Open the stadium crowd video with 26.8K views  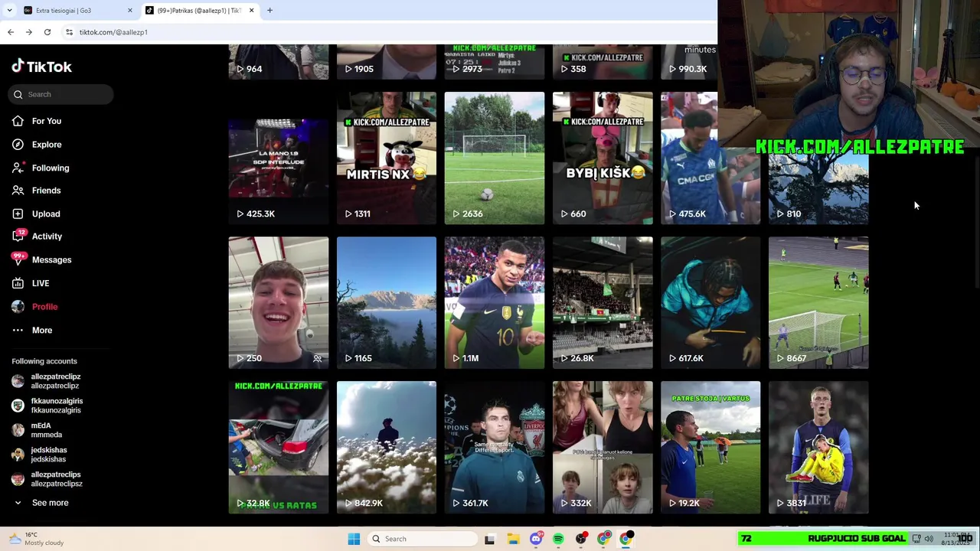[x=603, y=302]
